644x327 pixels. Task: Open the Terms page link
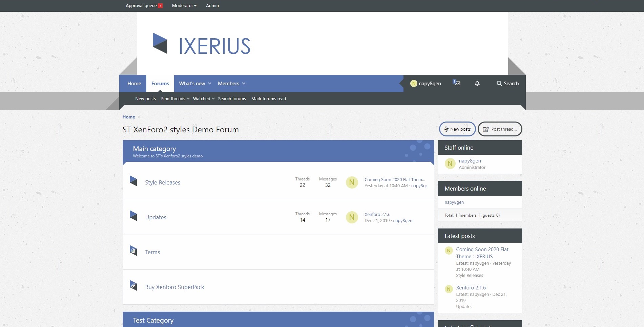pyautogui.click(x=152, y=252)
